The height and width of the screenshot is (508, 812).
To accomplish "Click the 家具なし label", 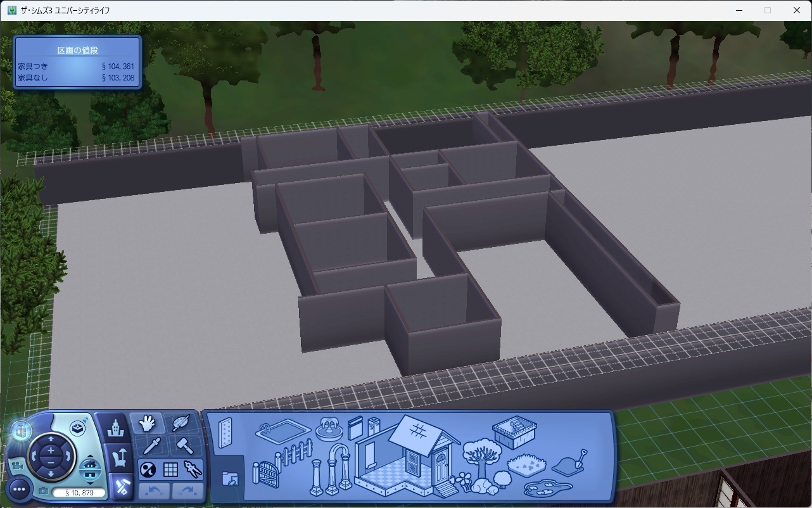I will click(33, 78).
